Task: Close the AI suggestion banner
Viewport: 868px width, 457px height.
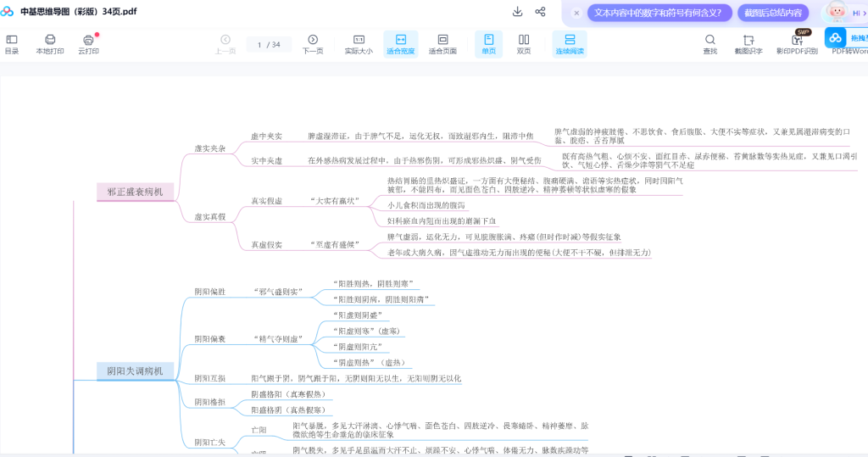Action: pyautogui.click(x=576, y=13)
